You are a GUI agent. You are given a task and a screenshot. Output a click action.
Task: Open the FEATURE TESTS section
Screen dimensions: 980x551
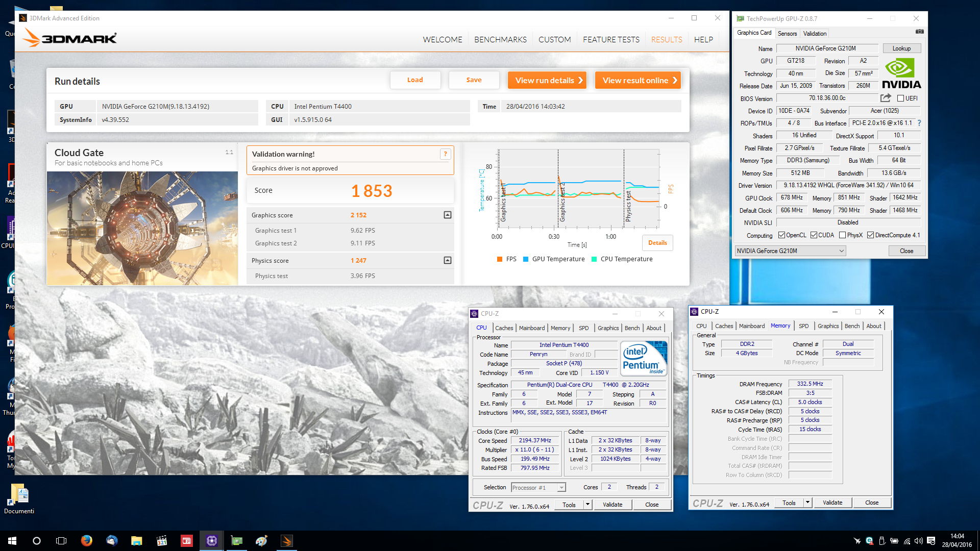[611, 39]
